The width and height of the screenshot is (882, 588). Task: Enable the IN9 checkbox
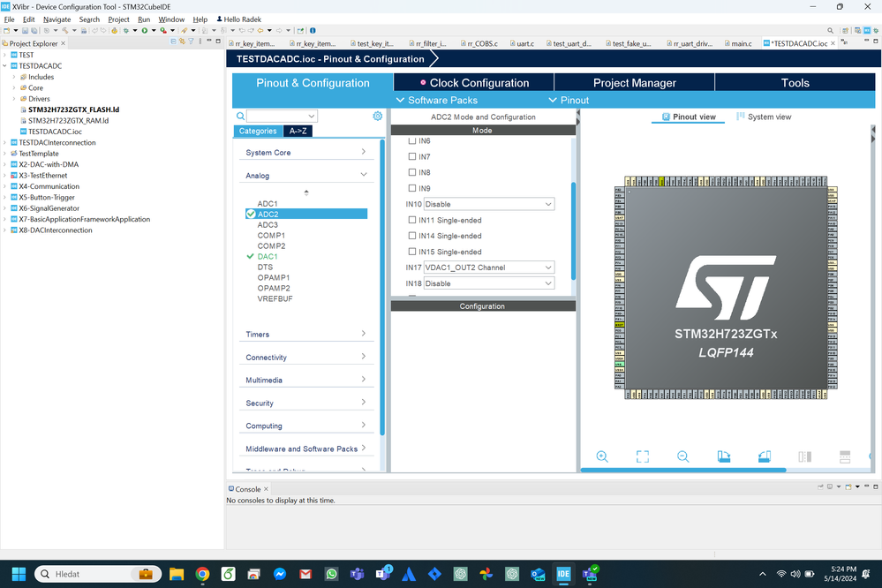tap(412, 188)
